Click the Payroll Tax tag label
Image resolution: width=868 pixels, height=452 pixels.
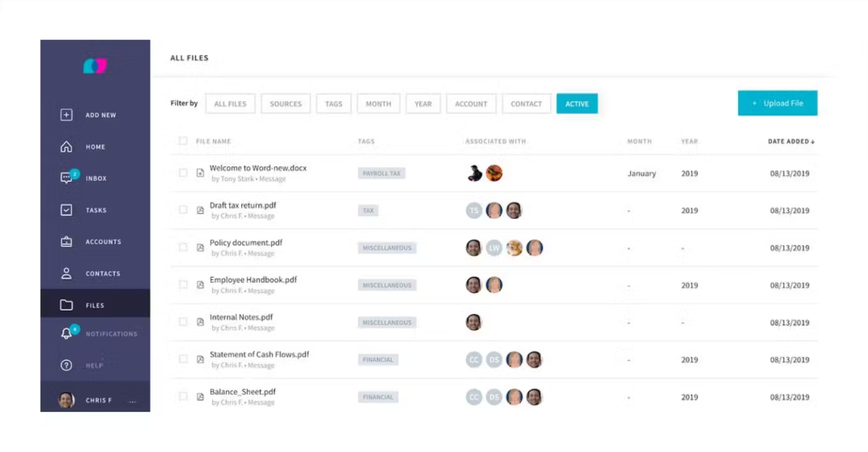pos(382,174)
